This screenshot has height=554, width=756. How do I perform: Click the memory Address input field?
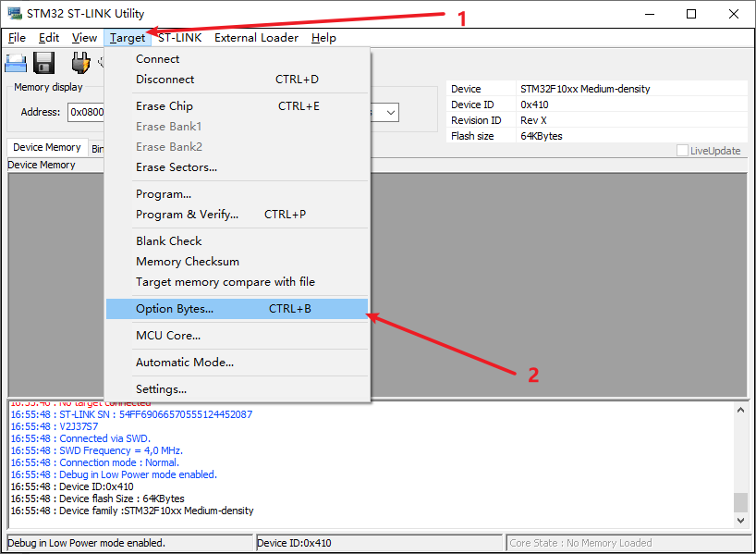click(x=86, y=113)
